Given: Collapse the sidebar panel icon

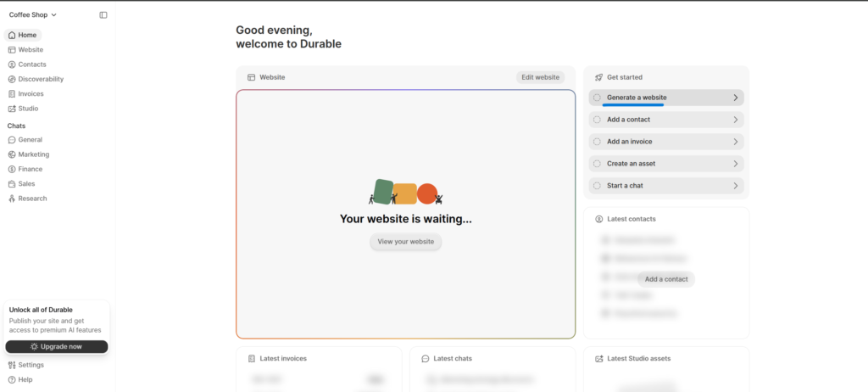Looking at the screenshot, I should pos(103,14).
